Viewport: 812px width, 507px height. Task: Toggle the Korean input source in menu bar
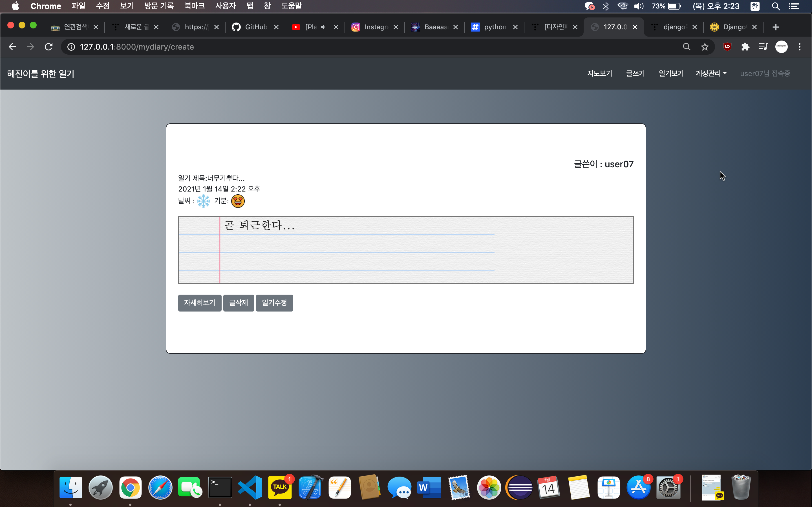755,6
